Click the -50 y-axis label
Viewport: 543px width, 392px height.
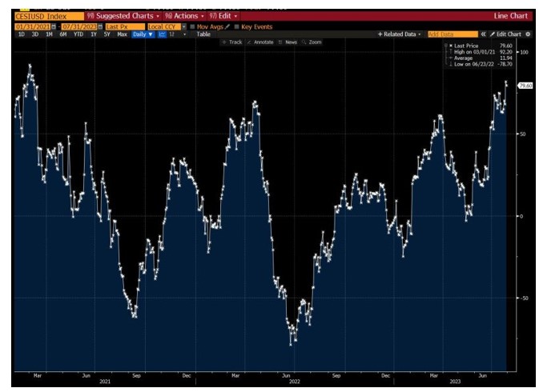tap(525, 298)
